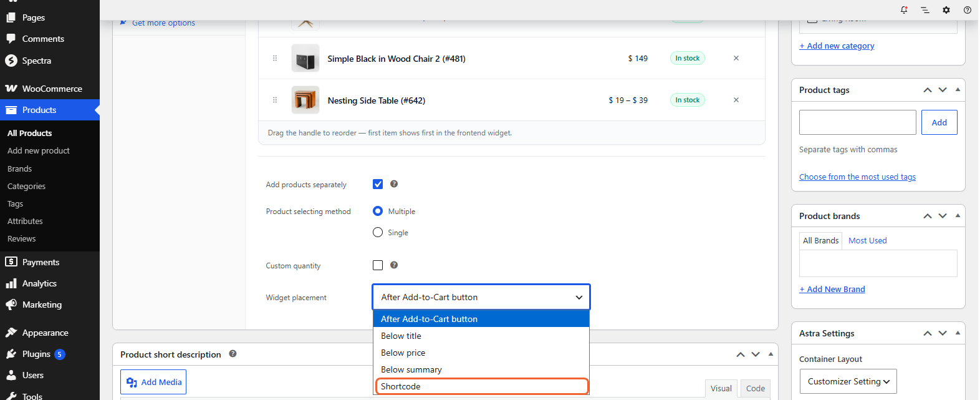Switch to the Most Used brands tab
Viewport: 980px width, 400px height.
tap(867, 240)
